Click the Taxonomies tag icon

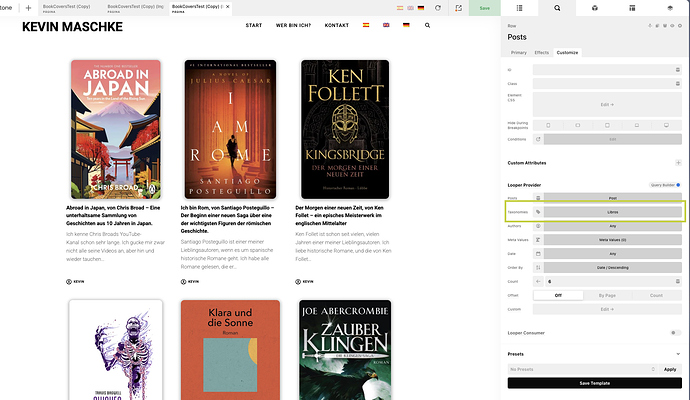(538, 212)
